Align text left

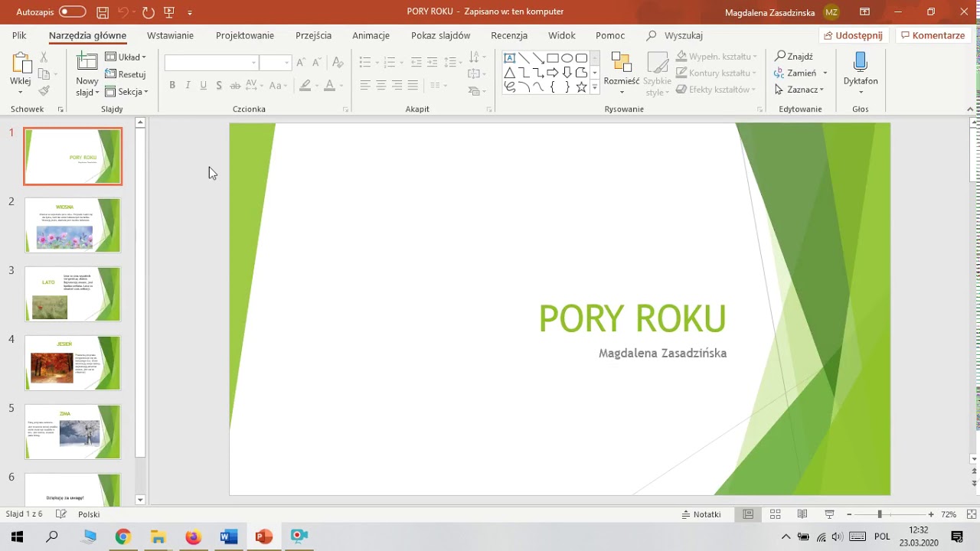pyautogui.click(x=365, y=85)
